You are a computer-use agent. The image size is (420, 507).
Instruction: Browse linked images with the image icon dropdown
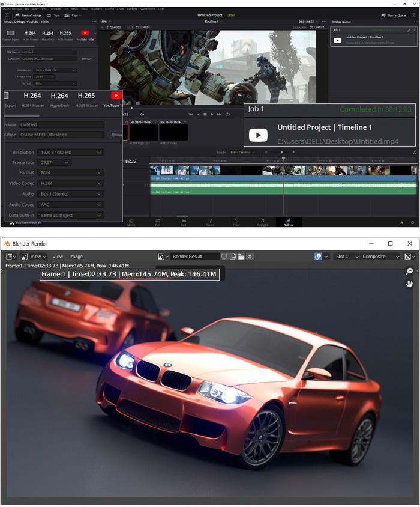[x=163, y=257]
